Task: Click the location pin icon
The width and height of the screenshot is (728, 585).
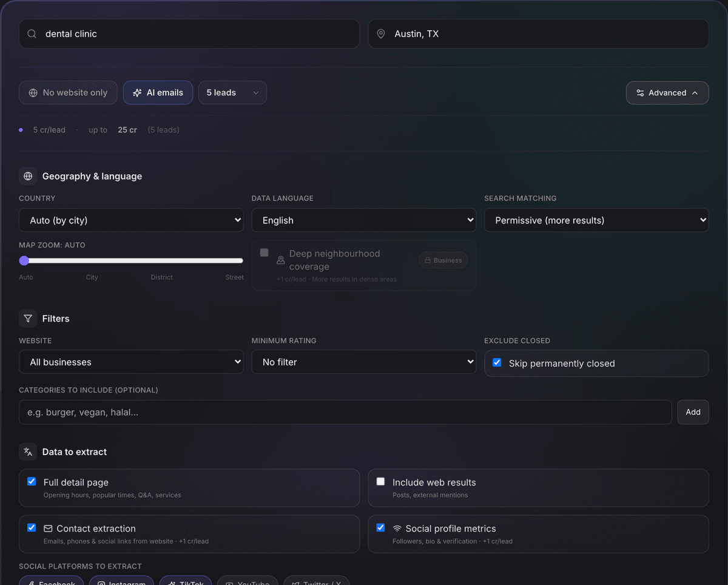Action: pos(381,34)
